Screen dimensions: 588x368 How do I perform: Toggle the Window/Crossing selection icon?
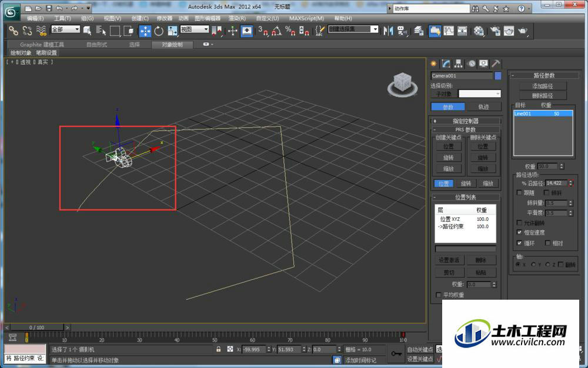(x=129, y=31)
